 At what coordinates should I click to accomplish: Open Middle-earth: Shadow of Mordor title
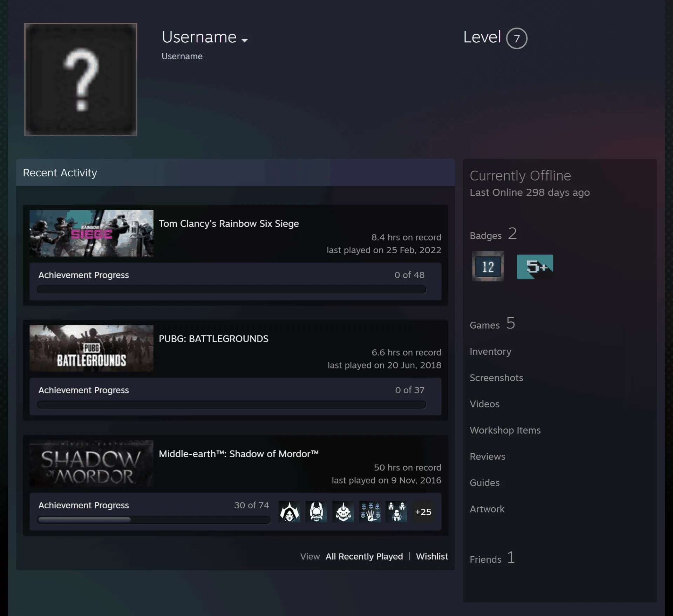239,454
